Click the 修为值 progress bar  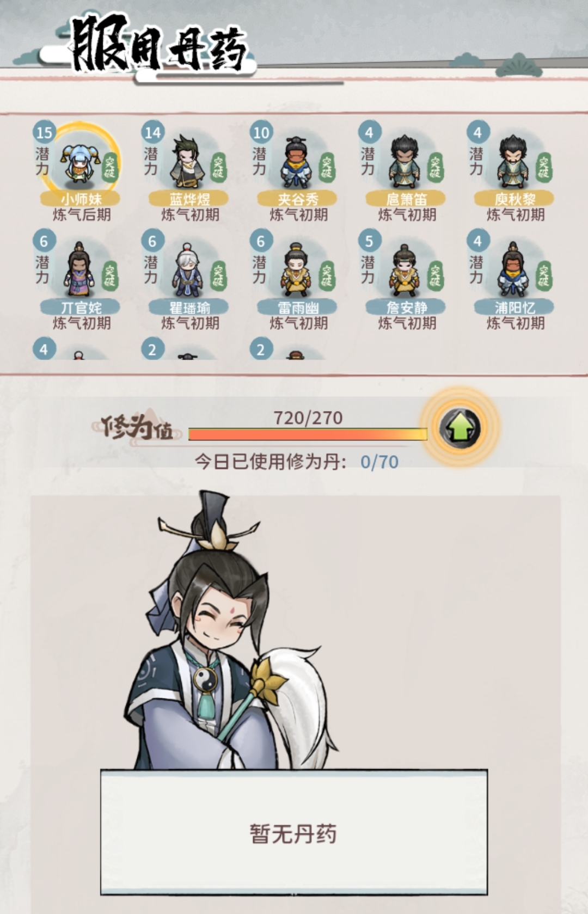(x=308, y=434)
